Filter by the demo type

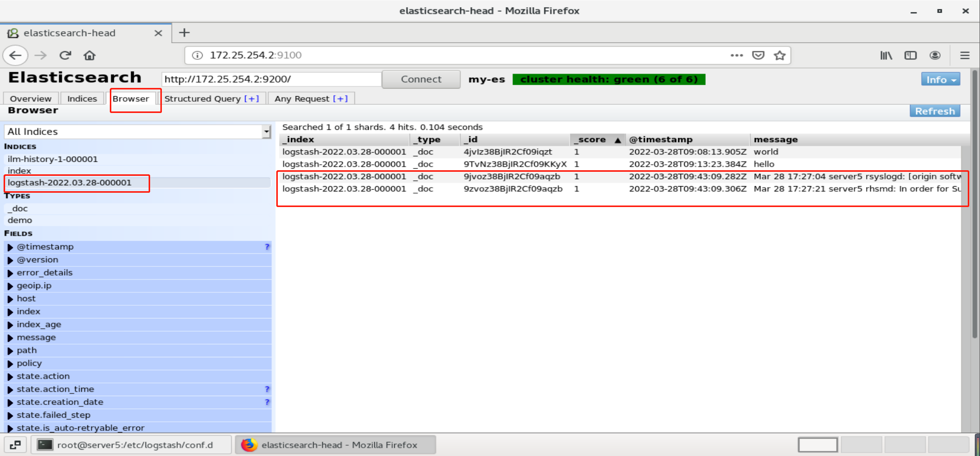pyautogui.click(x=137, y=220)
